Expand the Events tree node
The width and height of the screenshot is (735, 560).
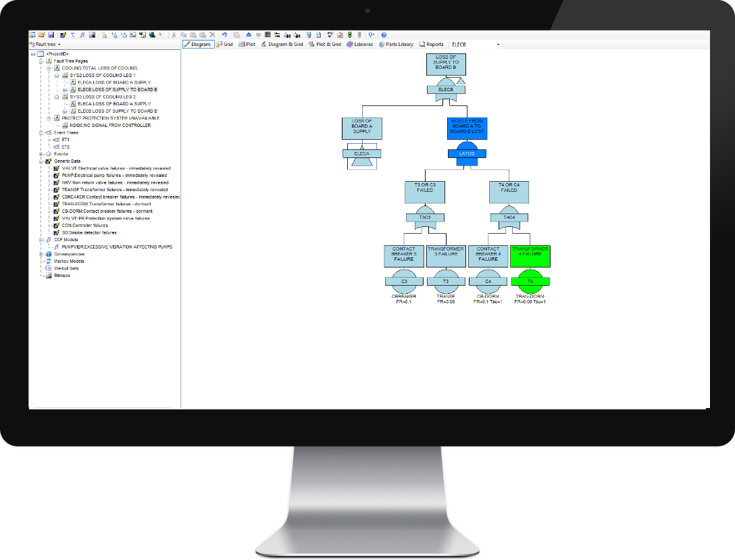[x=41, y=154]
